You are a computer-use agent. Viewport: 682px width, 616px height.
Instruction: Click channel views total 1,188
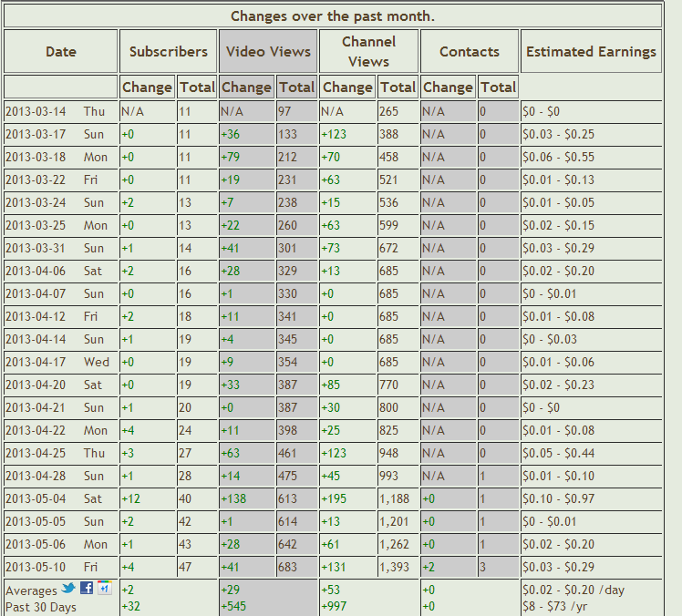[x=395, y=498]
